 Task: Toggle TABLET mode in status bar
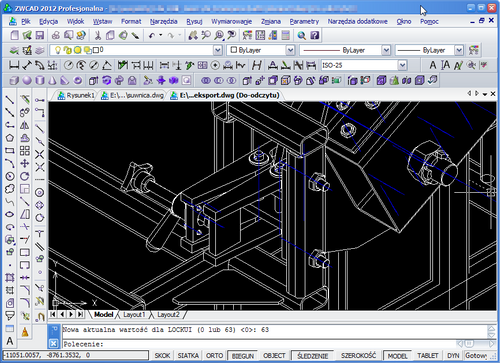[x=428, y=356]
